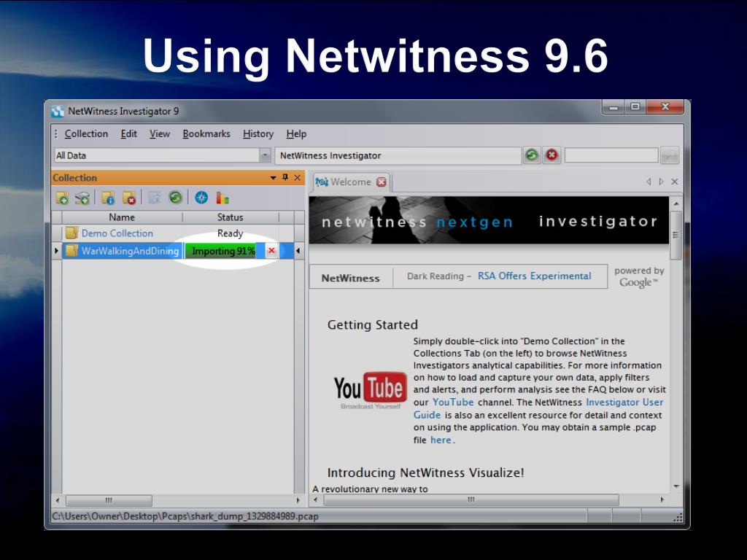Screen dimensions: 747x560
Task: Click the Ready status cell
Action: (x=231, y=233)
